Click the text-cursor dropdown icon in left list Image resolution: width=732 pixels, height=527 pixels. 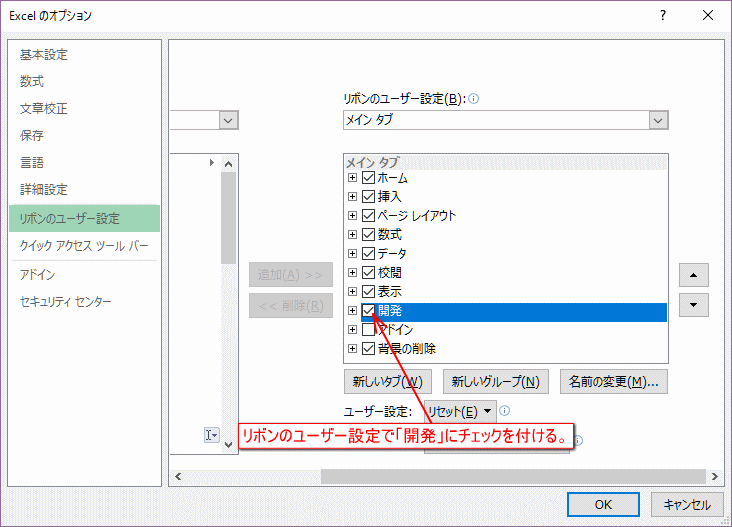211,435
